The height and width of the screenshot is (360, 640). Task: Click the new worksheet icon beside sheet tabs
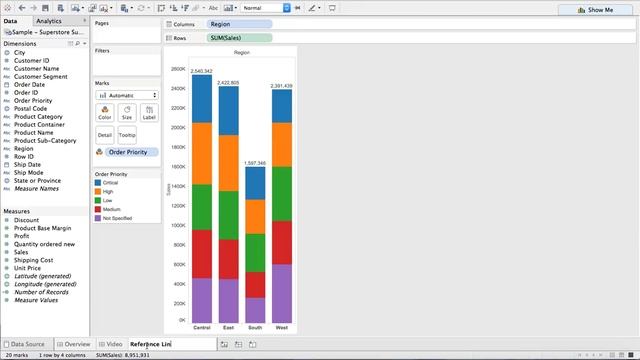[224, 344]
